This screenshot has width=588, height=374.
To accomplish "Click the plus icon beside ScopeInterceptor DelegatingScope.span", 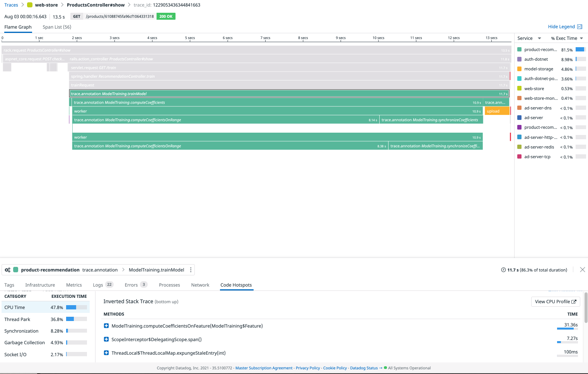I will click(106, 339).
